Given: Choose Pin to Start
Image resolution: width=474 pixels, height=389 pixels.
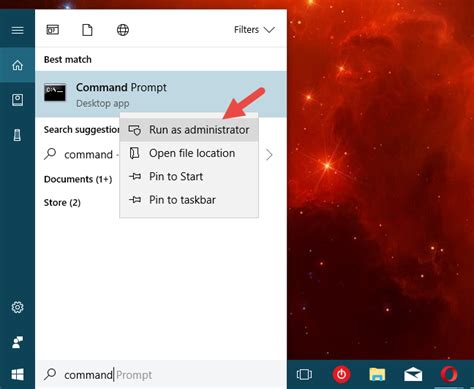Looking at the screenshot, I should 189,176.
